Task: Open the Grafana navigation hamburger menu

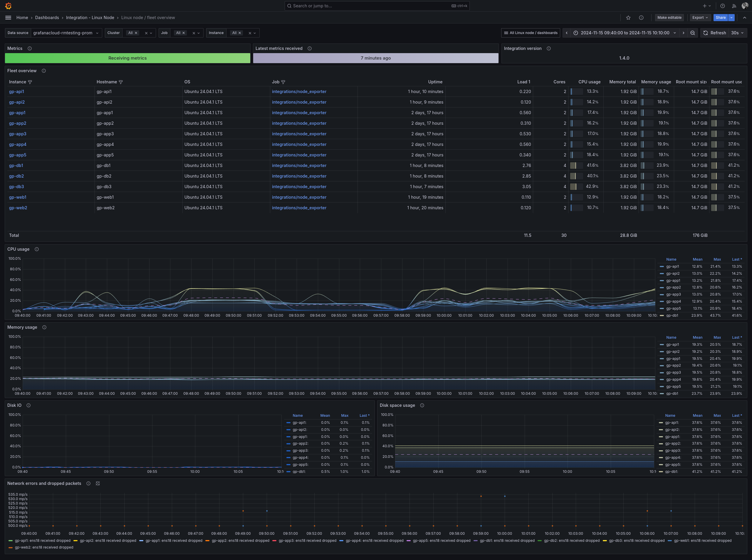Action: 8,18
